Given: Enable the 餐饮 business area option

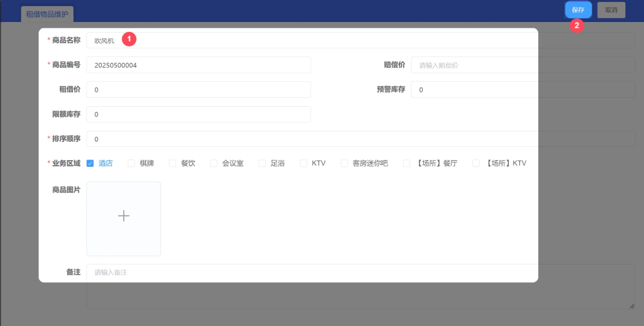Looking at the screenshot, I should pyautogui.click(x=173, y=163).
